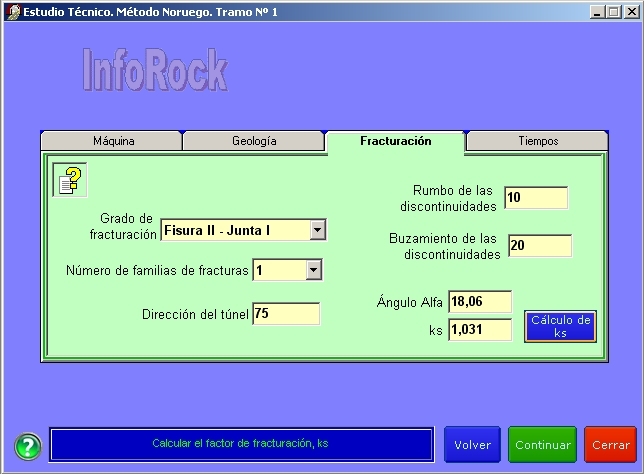Expand the Número de familias de fracturas dropdown
This screenshot has height=474, width=644.
[312, 270]
